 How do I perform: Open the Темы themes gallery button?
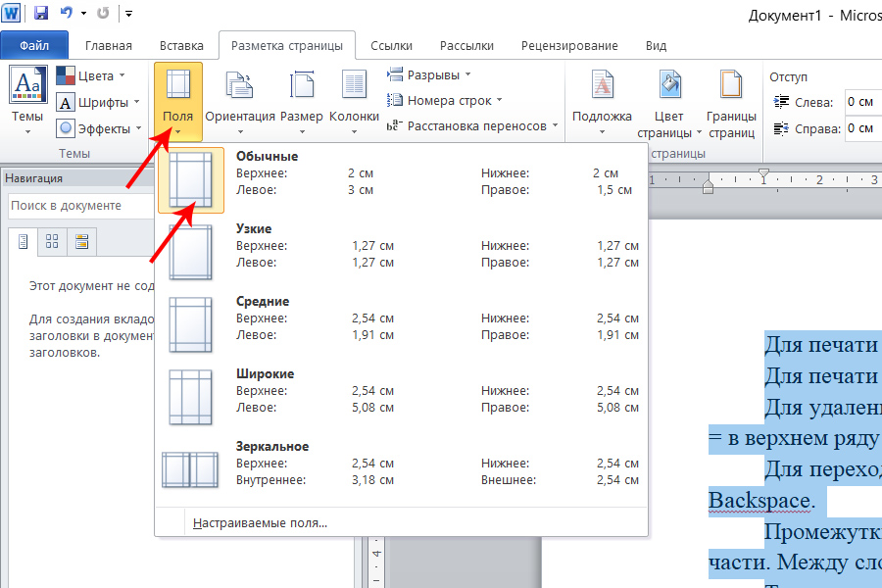(x=27, y=98)
